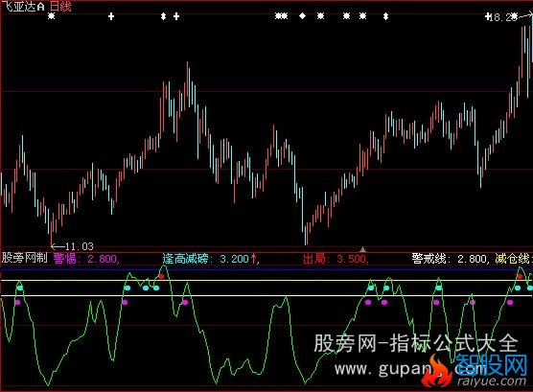Click the leftmost red exit signal dot
This screenshot has width=533, height=392.
click(x=161, y=276)
